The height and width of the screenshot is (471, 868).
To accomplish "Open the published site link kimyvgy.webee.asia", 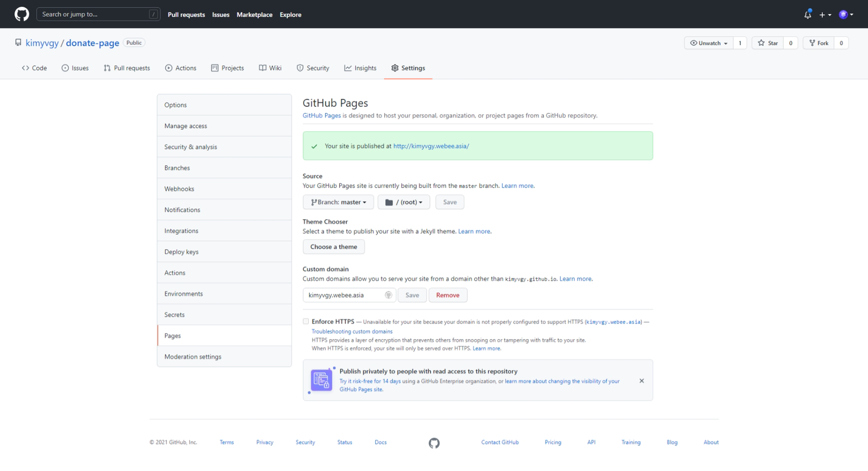I will [x=431, y=146].
